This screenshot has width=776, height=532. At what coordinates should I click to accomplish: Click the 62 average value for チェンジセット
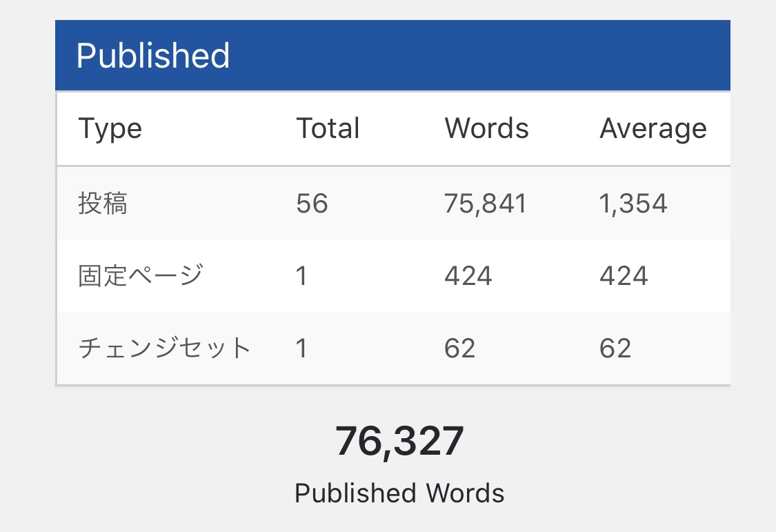(x=615, y=348)
